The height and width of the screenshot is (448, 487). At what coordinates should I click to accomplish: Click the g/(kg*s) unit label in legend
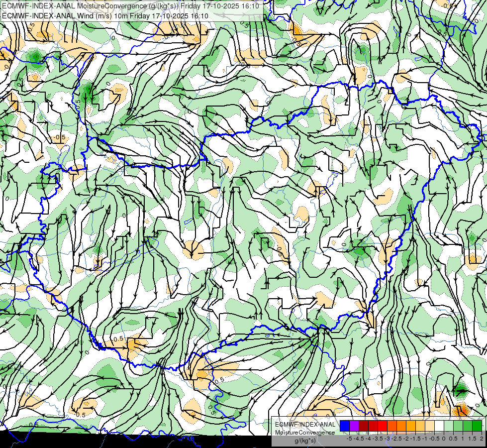(305, 441)
